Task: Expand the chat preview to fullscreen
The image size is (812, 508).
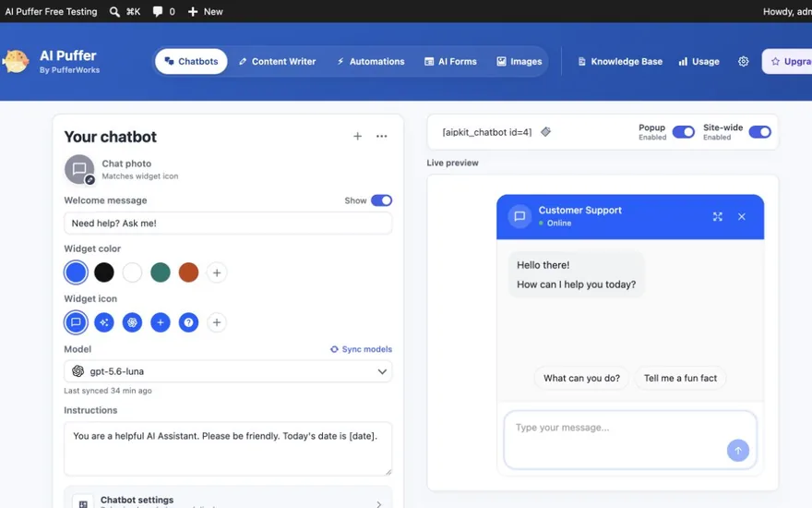Action: pos(717,216)
